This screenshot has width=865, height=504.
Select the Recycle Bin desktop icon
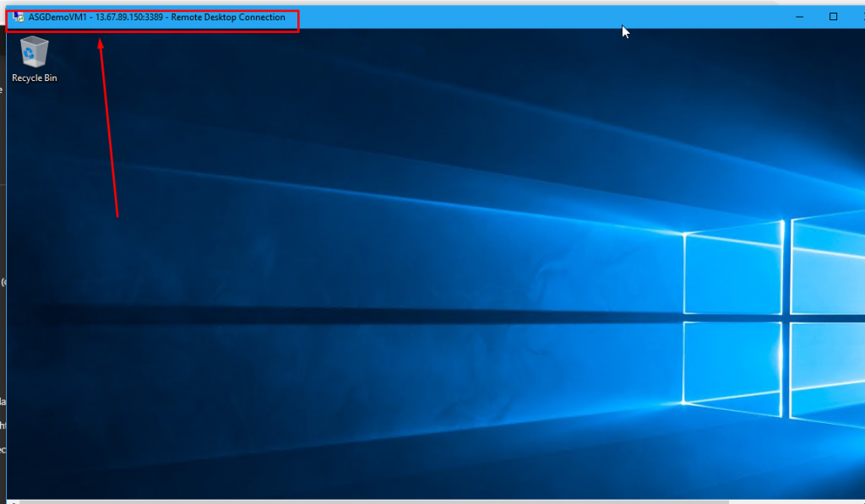35,53
